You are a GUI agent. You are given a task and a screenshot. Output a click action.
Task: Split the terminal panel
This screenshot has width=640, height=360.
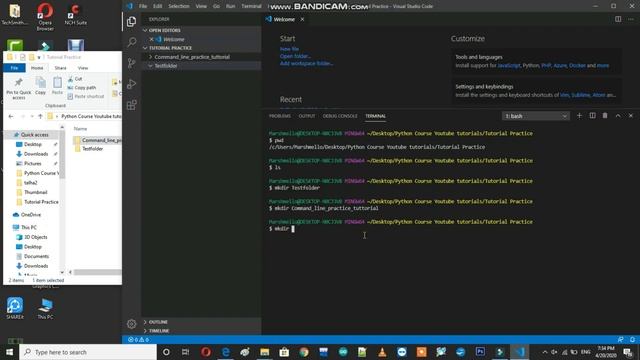coord(592,116)
